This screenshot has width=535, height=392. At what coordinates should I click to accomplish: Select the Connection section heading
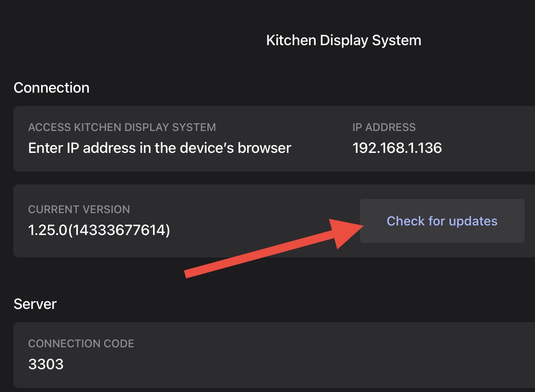[x=52, y=88]
